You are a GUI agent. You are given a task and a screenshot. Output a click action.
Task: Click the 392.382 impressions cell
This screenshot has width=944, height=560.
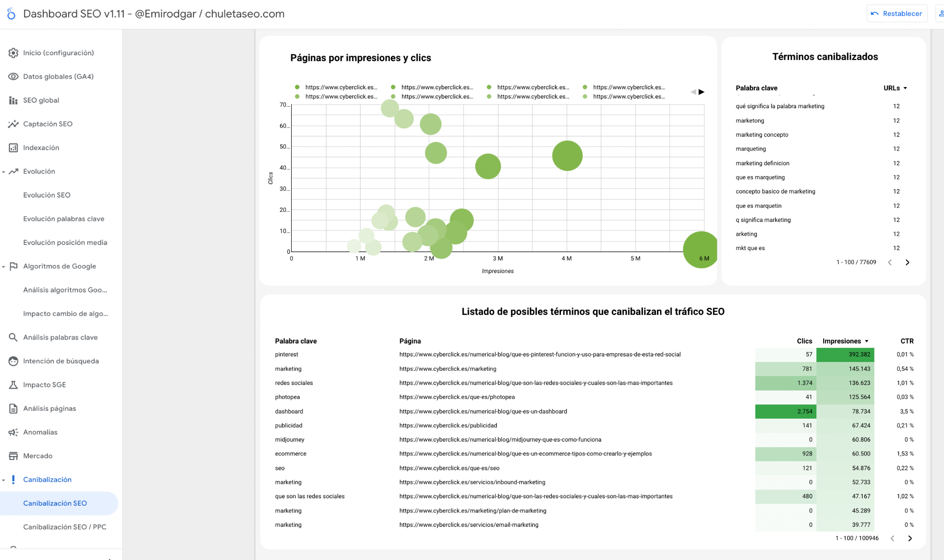pos(845,355)
